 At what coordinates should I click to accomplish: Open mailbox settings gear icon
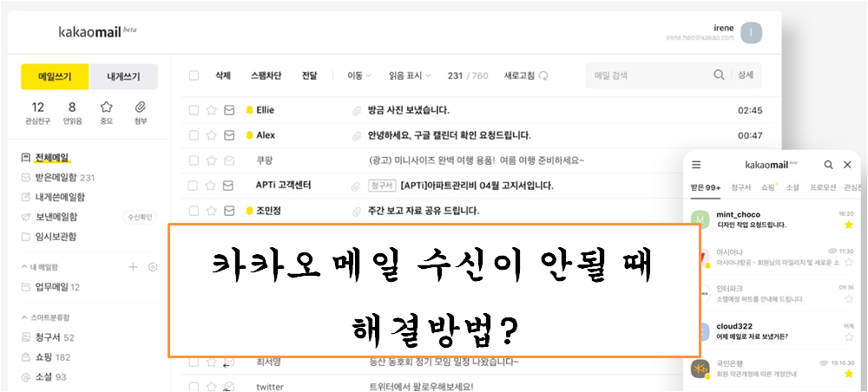pyautogui.click(x=153, y=267)
